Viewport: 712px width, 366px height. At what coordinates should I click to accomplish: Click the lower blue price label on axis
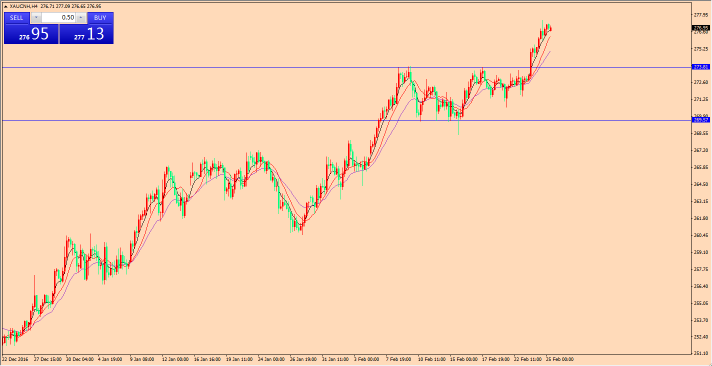pos(701,120)
